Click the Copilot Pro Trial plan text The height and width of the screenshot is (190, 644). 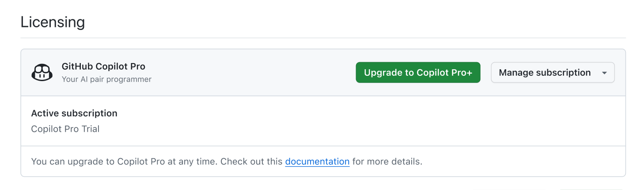point(65,129)
